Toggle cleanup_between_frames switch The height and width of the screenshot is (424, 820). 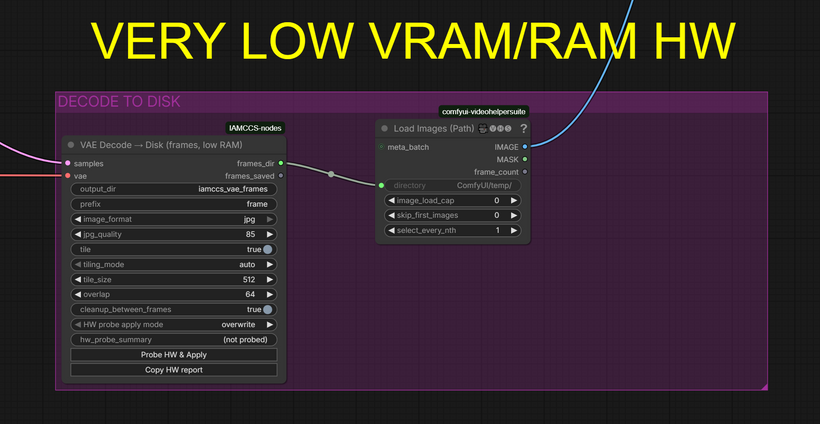[268, 310]
